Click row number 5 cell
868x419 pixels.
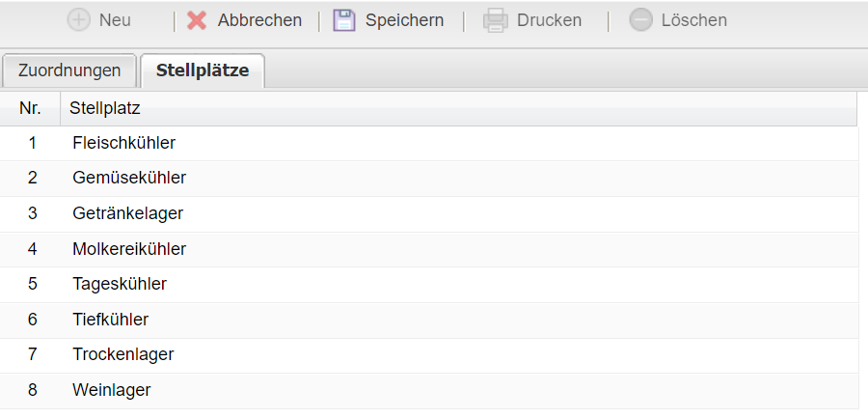pyautogui.click(x=32, y=284)
